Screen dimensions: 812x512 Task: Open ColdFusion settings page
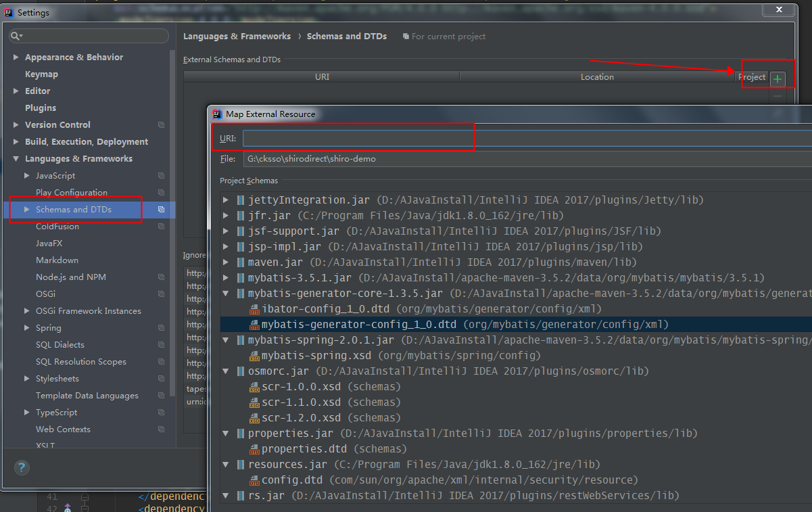pos(57,227)
